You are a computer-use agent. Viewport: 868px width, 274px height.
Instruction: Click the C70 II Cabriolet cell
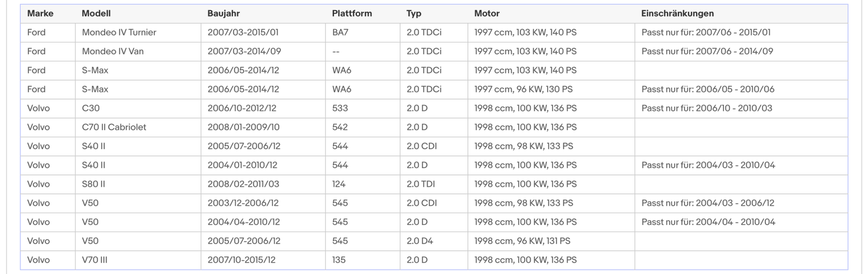[x=114, y=127]
